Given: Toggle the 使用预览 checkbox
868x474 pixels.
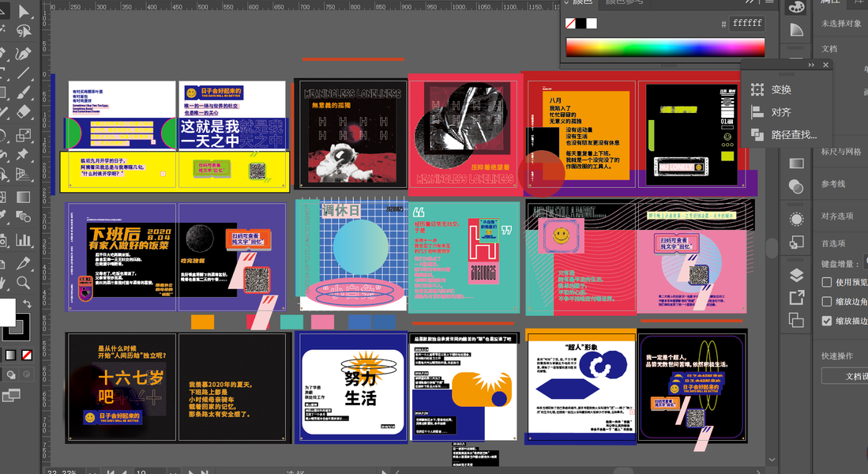Looking at the screenshot, I should 827,282.
